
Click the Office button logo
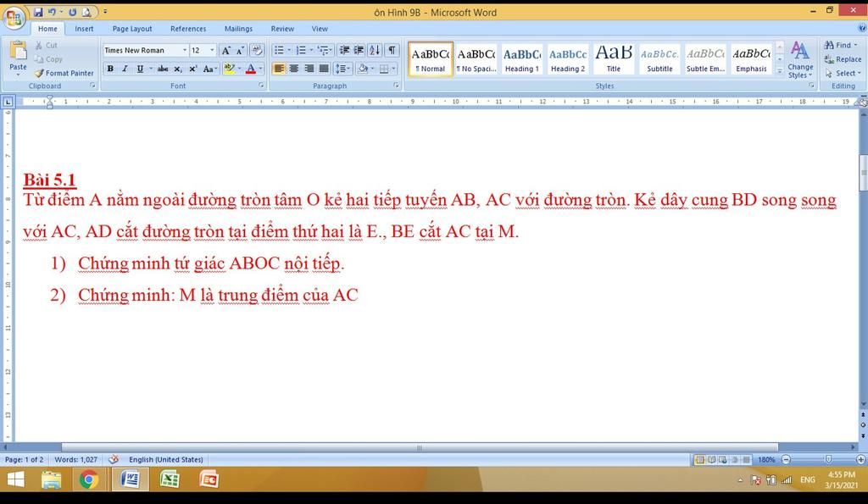tap(14, 19)
